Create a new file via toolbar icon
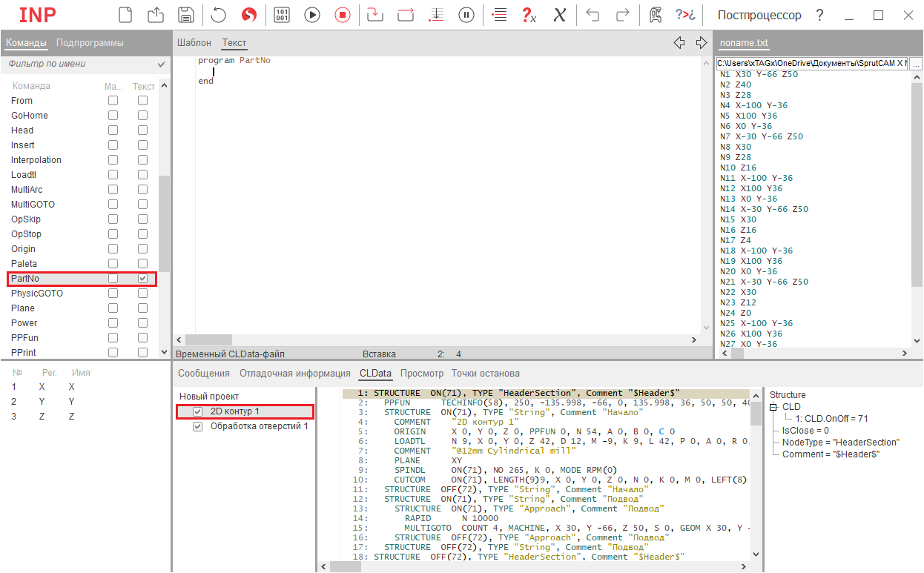 coord(126,15)
